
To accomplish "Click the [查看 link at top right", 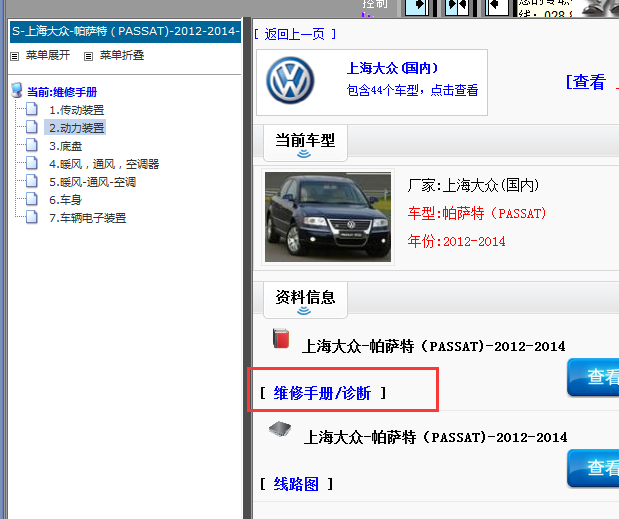I will (x=586, y=82).
